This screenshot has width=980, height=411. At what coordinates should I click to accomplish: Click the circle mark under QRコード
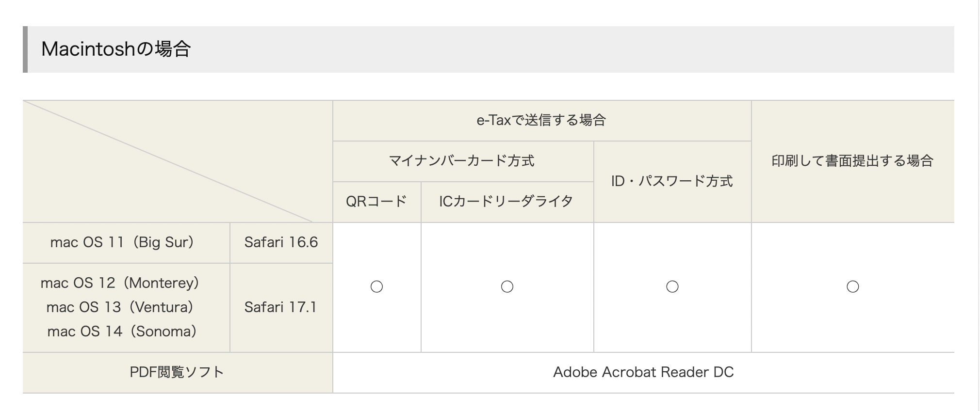click(376, 287)
